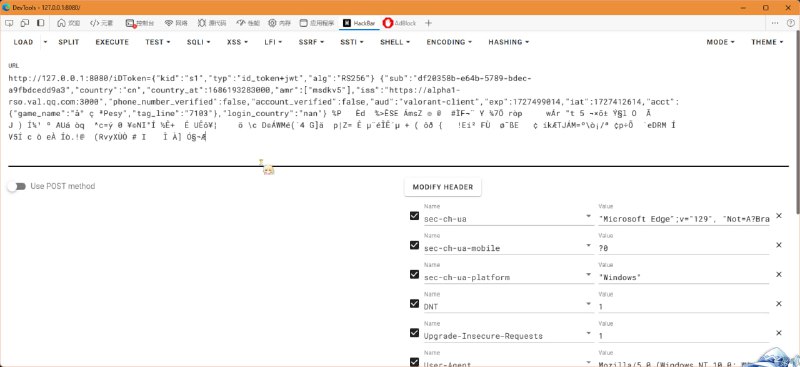
Task: Switch to the 应用程序 application tab
Action: coord(317,23)
